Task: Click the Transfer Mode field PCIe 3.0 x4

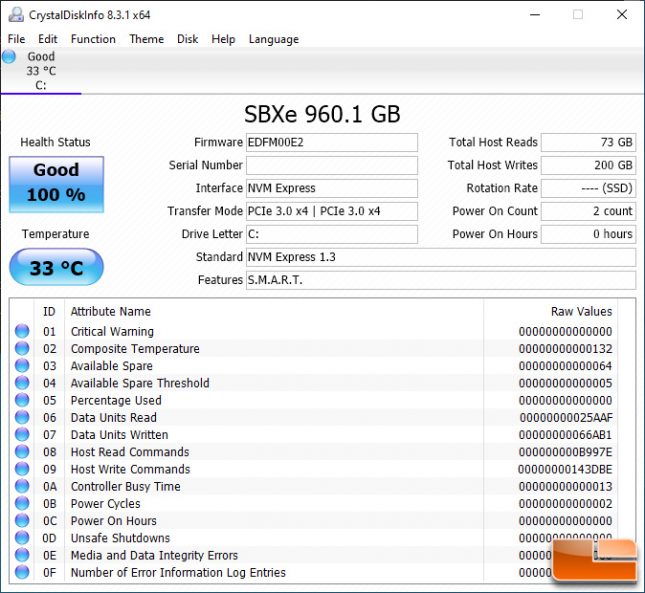Action: [332, 211]
